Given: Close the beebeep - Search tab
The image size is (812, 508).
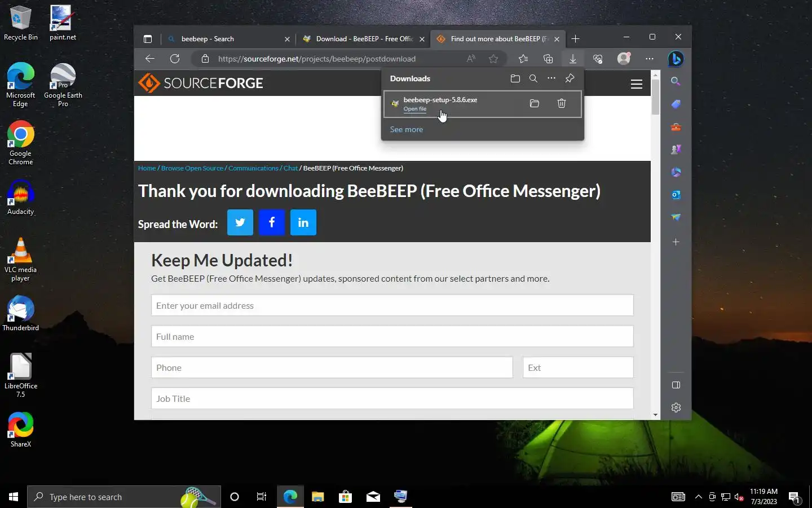Looking at the screenshot, I should [287, 39].
